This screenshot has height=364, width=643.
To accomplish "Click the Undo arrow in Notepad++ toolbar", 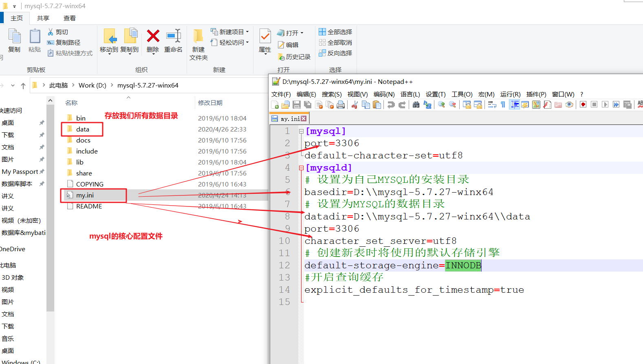I will [391, 105].
